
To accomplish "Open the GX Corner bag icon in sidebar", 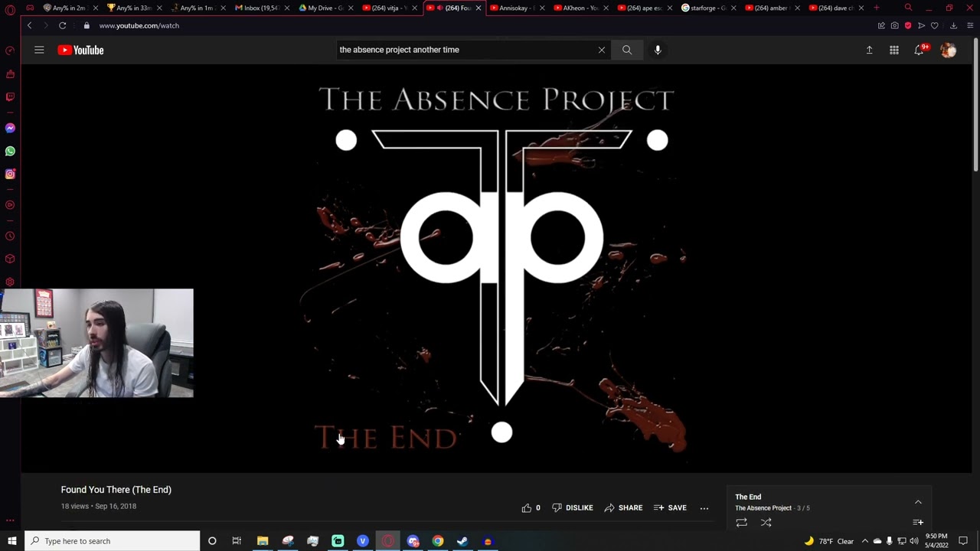I will [10, 74].
